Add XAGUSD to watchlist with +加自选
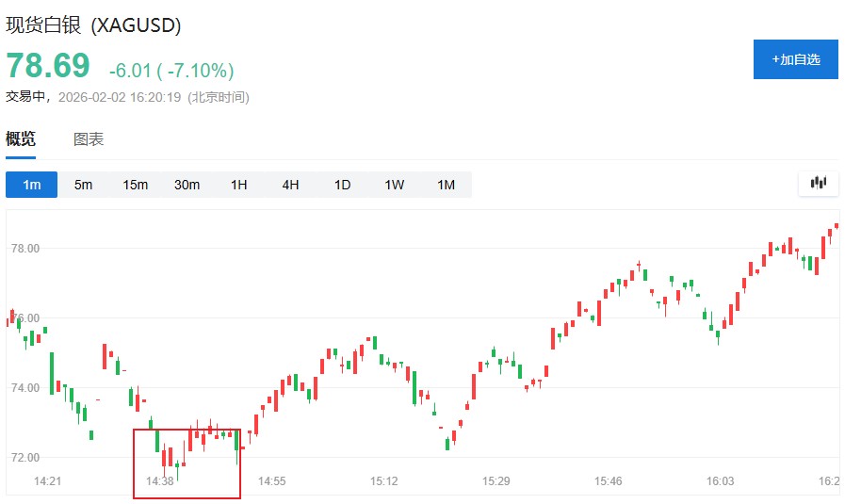The height and width of the screenshot is (504, 861). tap(796, 59)
